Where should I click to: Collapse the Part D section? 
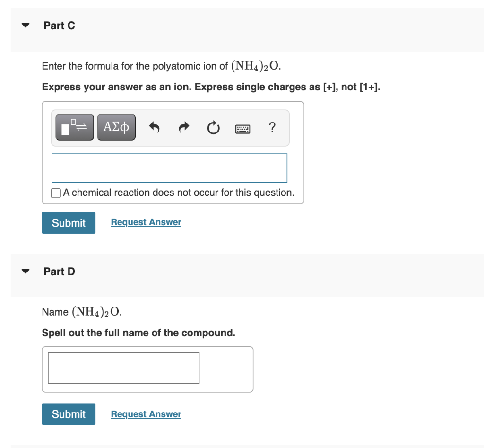[25, 271]
